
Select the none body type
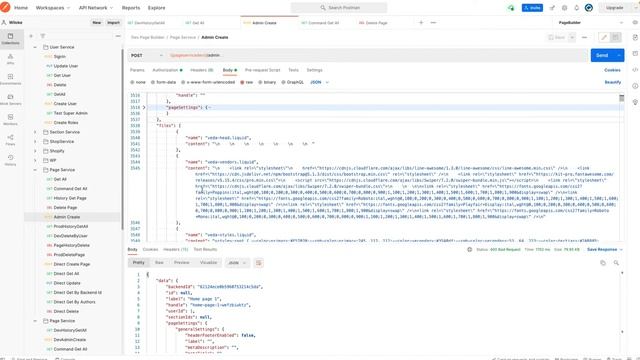pos(138,82)
